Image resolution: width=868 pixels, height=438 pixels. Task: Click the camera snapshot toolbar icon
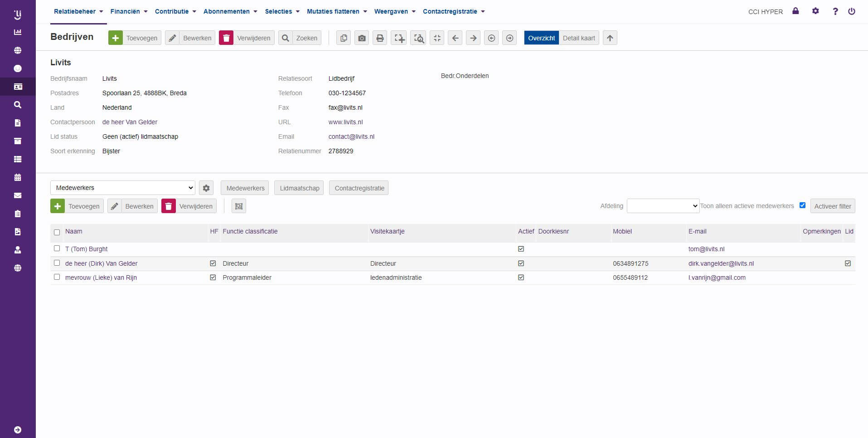tap(362, 38)
